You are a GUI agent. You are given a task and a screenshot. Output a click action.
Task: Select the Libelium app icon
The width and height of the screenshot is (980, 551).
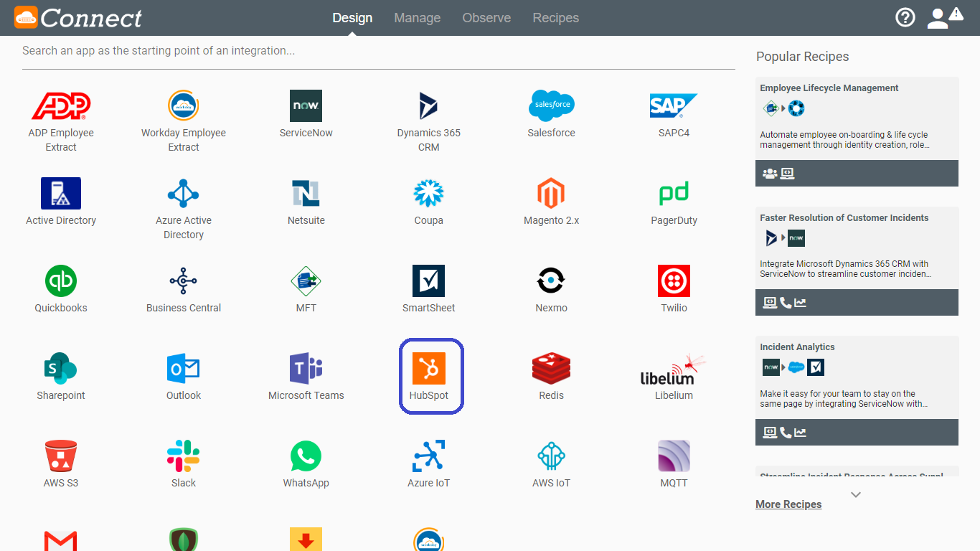[674, 370]
